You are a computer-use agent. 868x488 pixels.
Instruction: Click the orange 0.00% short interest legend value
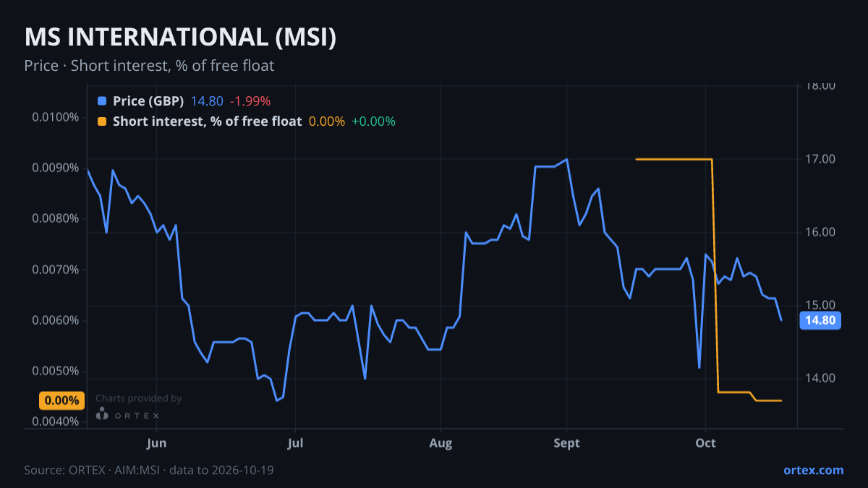click(326, 121)
